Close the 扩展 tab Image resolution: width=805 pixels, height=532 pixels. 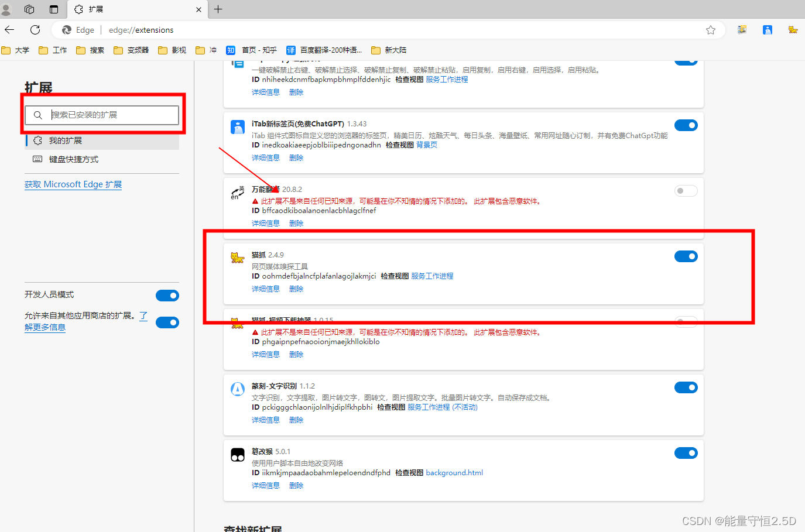pos(198,9)
